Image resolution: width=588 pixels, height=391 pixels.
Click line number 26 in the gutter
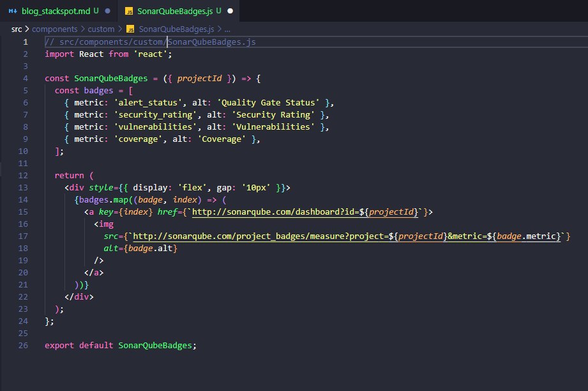(23, 345)
